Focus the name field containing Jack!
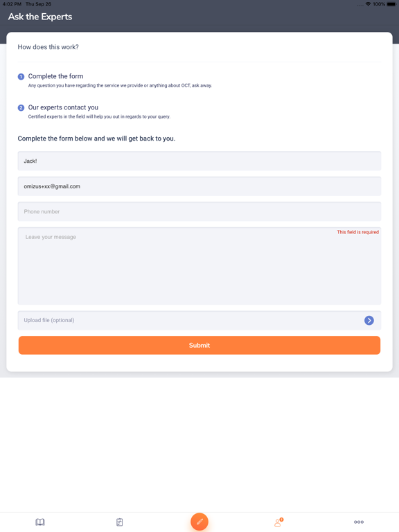399x532 pixels. coord(199,161)
